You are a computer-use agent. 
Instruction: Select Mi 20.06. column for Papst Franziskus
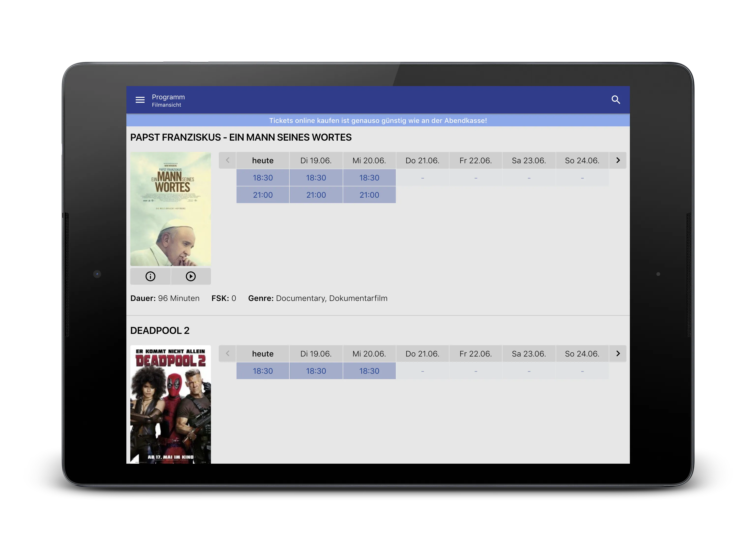pos(369,160)
